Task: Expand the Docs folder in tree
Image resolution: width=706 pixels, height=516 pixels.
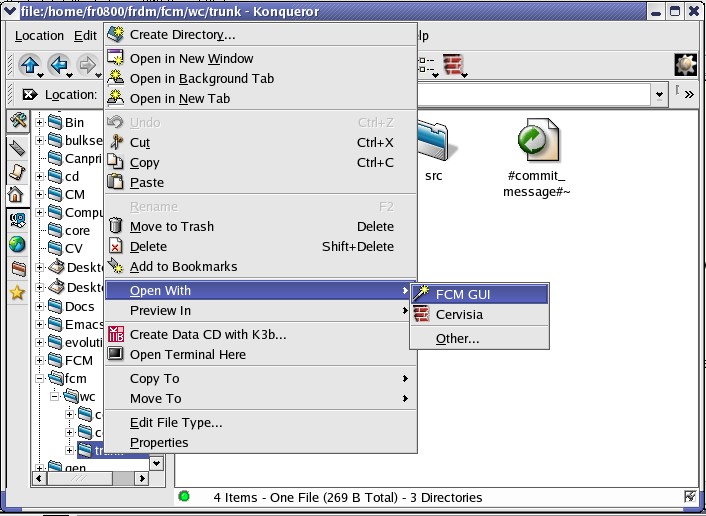Action: pos(40,306)
